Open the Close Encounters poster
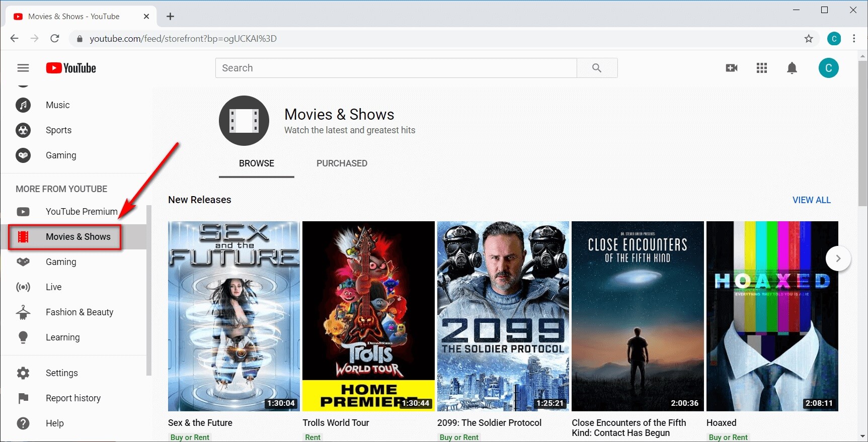868x442 pixels. 638,316
